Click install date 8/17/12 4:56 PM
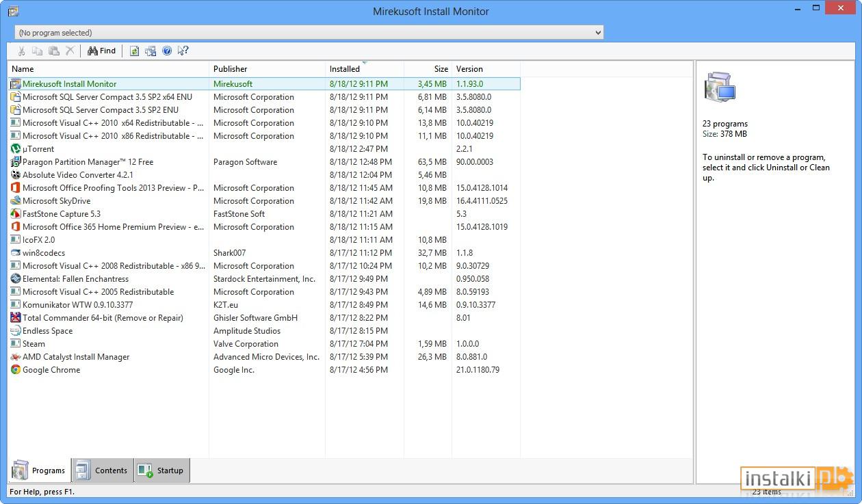Viewport: 862px width, 504px height. coord(358,370)
